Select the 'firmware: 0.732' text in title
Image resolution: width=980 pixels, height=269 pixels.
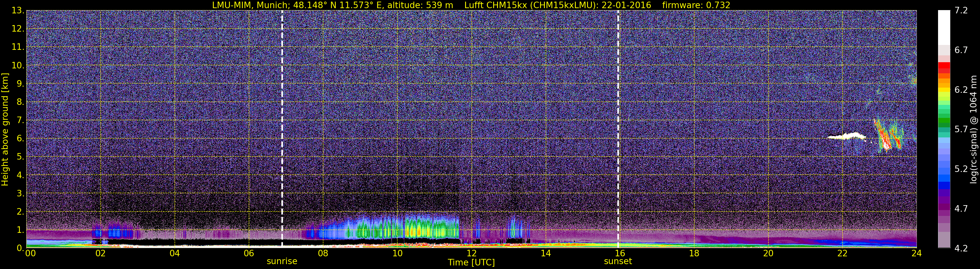tap(696, 5)
